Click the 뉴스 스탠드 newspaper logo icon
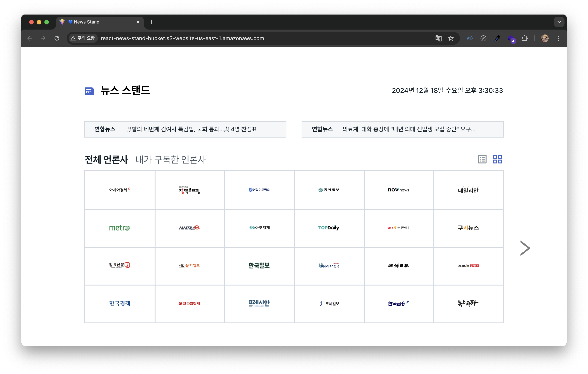This screenshot has width=588, height=374. tap(89, 91)
